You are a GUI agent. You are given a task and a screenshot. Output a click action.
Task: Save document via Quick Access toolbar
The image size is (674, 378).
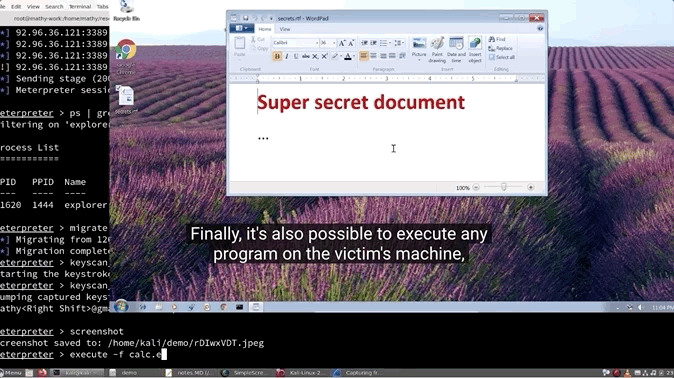245,18
